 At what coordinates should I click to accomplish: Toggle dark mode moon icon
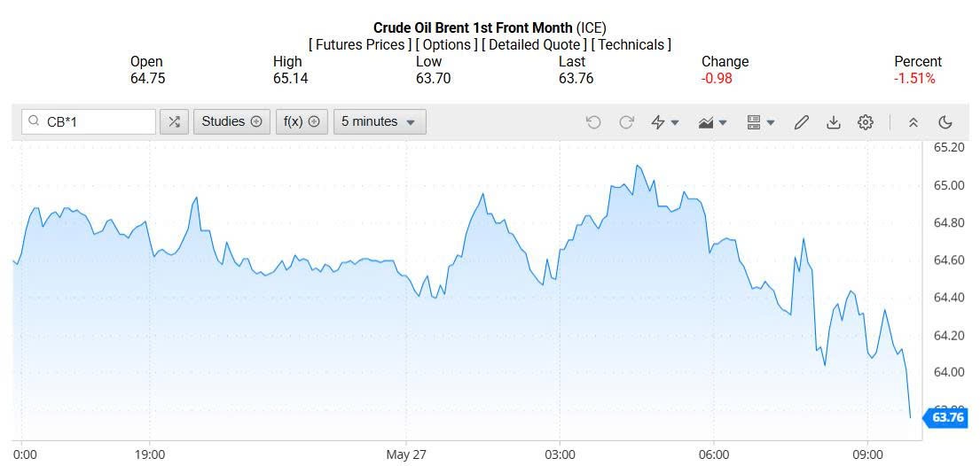pos(945,122)
